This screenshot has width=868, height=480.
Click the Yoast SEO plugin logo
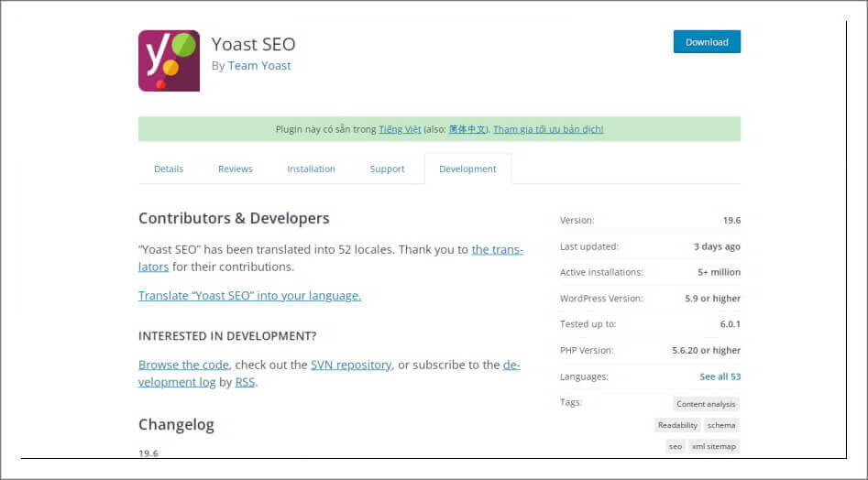point(169,60)
